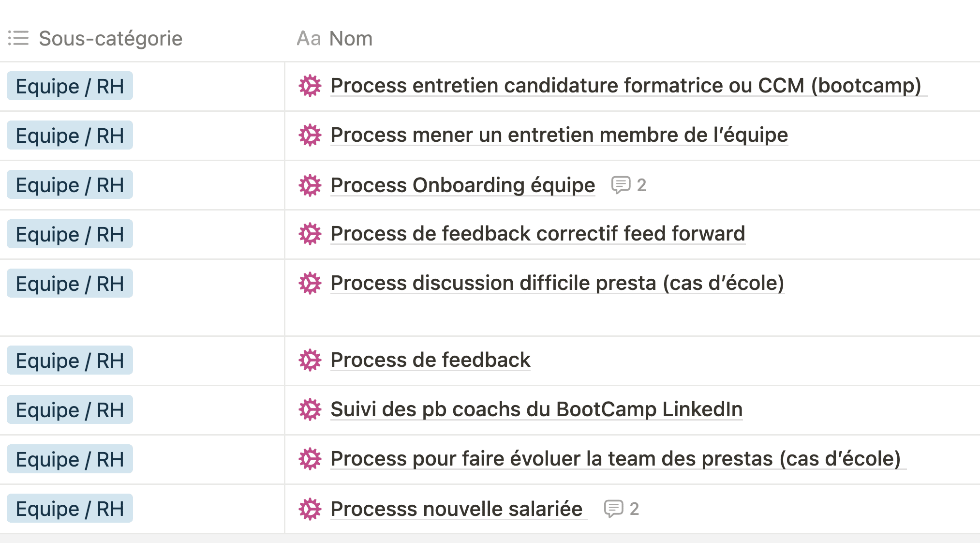Open Process pour faire évoluer la team des prestas
The image size is (980, 543).
pyautogui.click(x=615, y=459)
